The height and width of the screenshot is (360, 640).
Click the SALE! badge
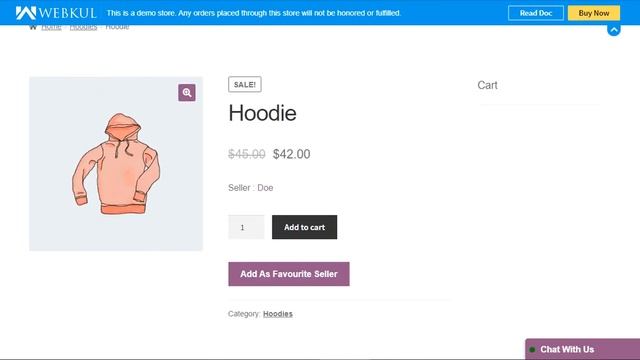pos(245,84)
